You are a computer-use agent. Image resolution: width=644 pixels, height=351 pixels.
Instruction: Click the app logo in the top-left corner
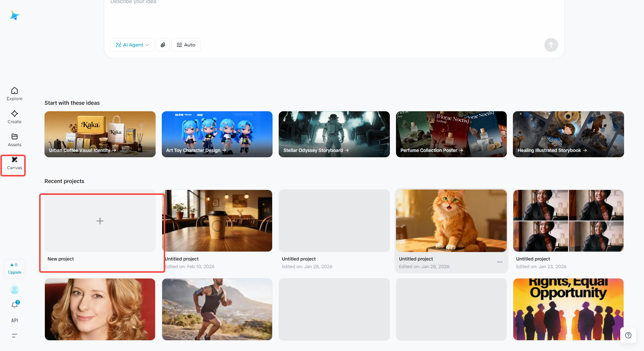point(14,15)
